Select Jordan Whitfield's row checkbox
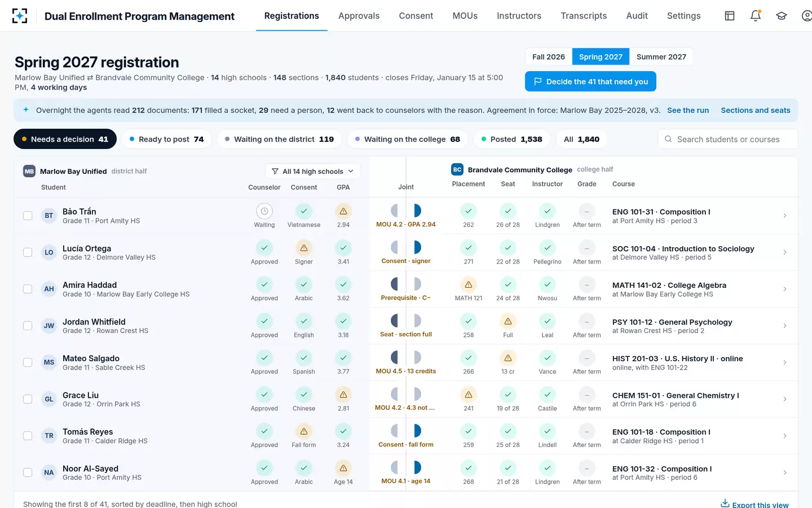The width and height of the screenshot is (812, 508). [x=28, y=326]
